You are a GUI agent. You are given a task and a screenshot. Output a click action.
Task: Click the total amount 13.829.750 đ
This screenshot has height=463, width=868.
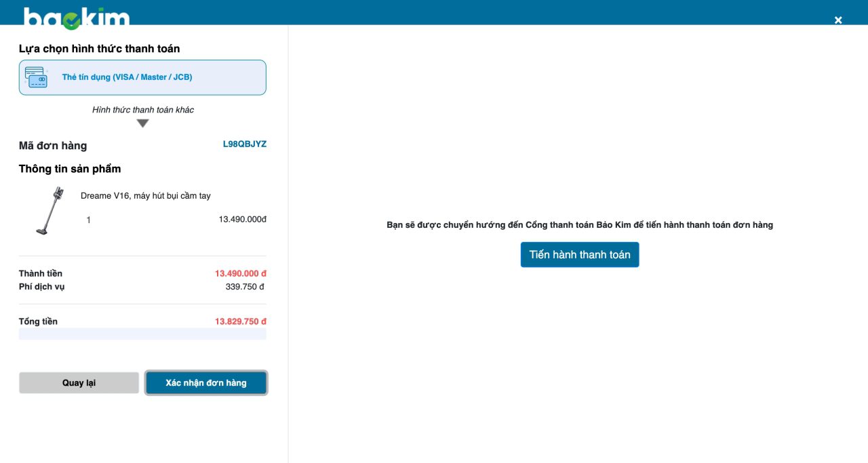pyautogui.click(x=241, y=321)
